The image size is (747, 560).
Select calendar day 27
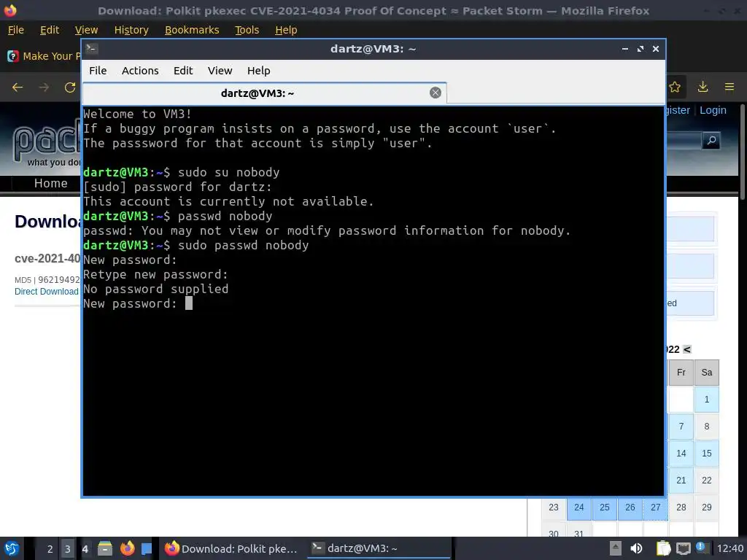656,507
